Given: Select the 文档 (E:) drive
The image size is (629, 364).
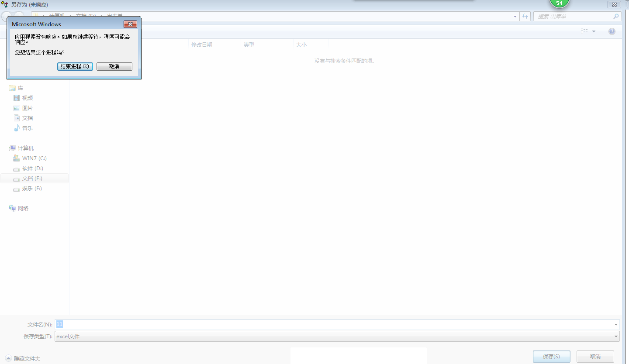Looking at the screenshot, I should pyautogui.click(x=32, y=179).
